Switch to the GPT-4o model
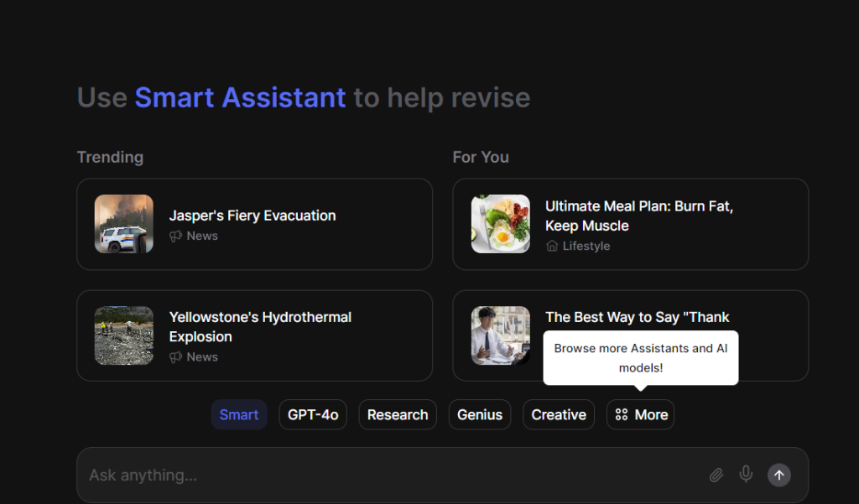The width and height of the screenshot is (859, 504). (x=313, y=415)
